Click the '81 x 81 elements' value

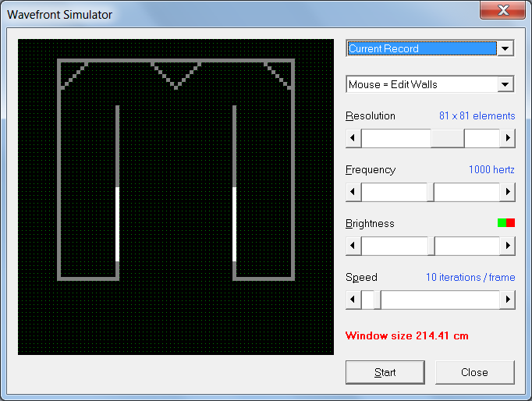click(477, 115)
